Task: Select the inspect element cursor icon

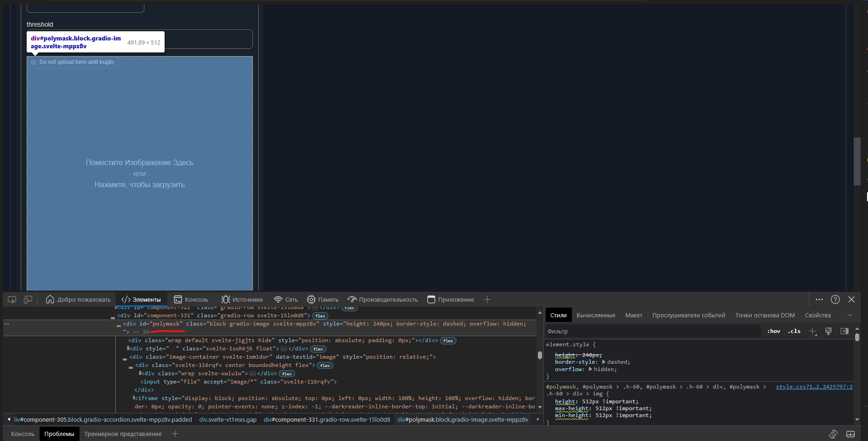Action: click(x=12, y=299)
